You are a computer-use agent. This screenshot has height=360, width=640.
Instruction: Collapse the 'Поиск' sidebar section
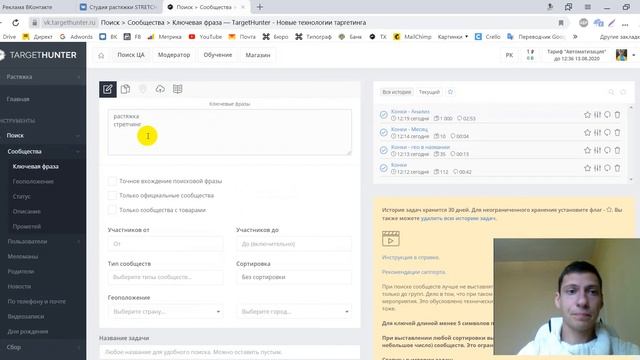43,135
